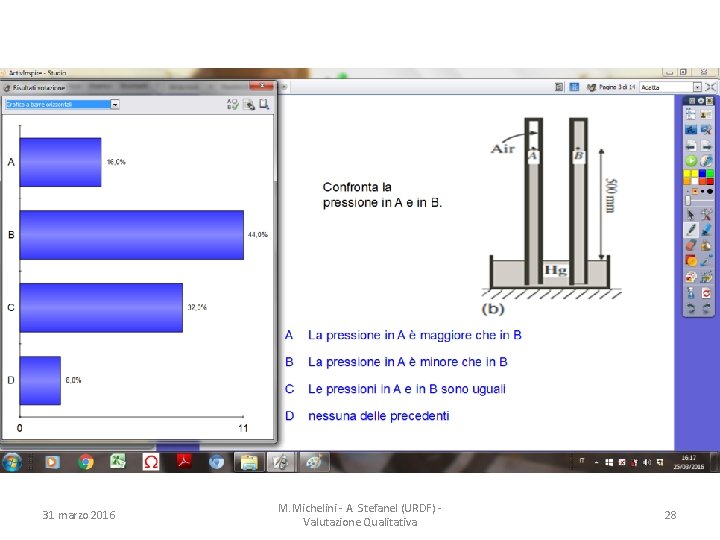Screen dimensions: 720x540
Task: Click the fullscreen expand arrows icon top right
Action: tap(711, 87)
